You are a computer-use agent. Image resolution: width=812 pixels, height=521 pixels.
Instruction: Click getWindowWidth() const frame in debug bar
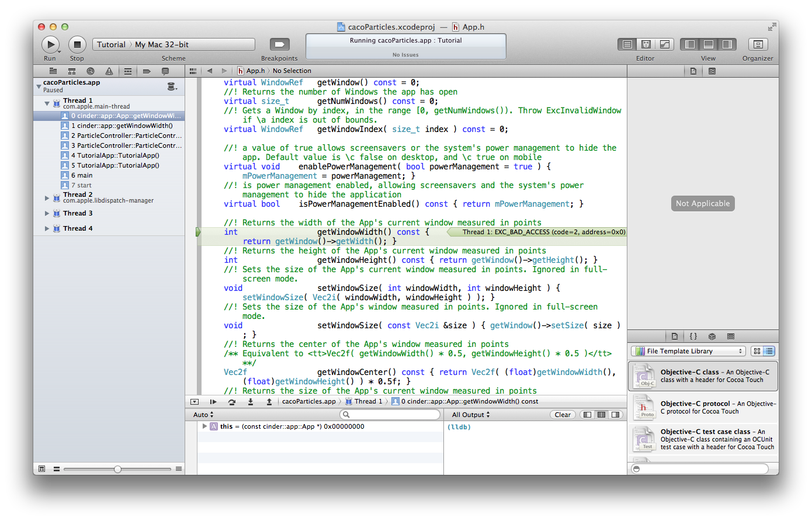point(465,401)
